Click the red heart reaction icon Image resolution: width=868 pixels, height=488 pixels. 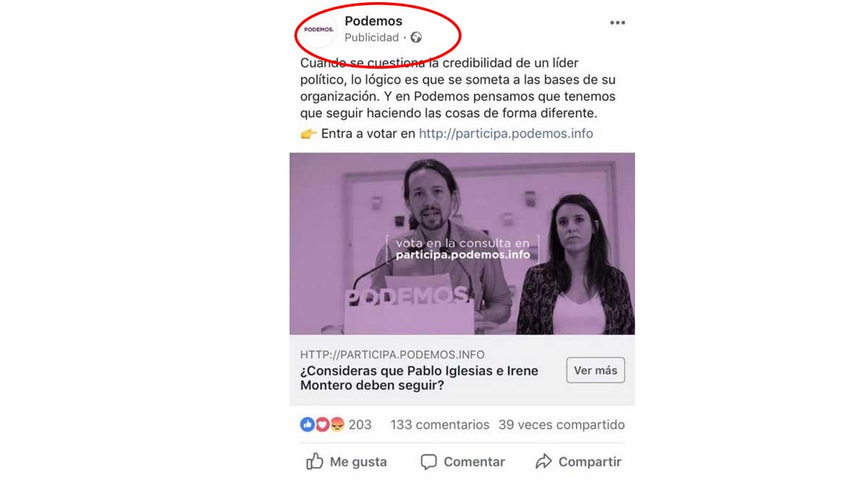(322, 425)
